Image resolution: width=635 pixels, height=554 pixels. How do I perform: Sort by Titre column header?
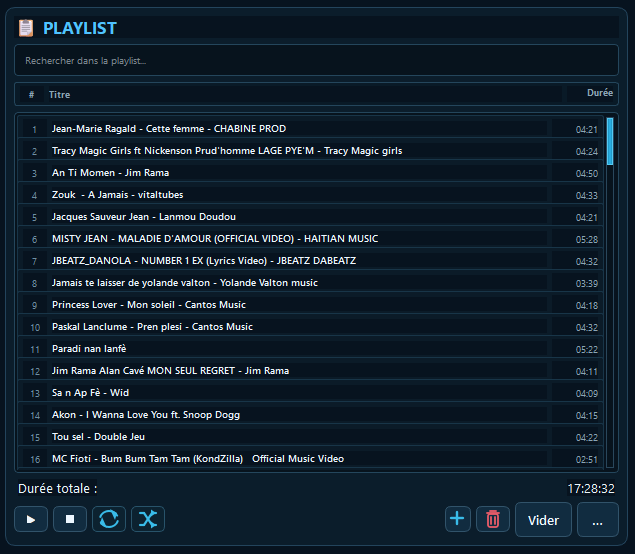pos(60,95)
